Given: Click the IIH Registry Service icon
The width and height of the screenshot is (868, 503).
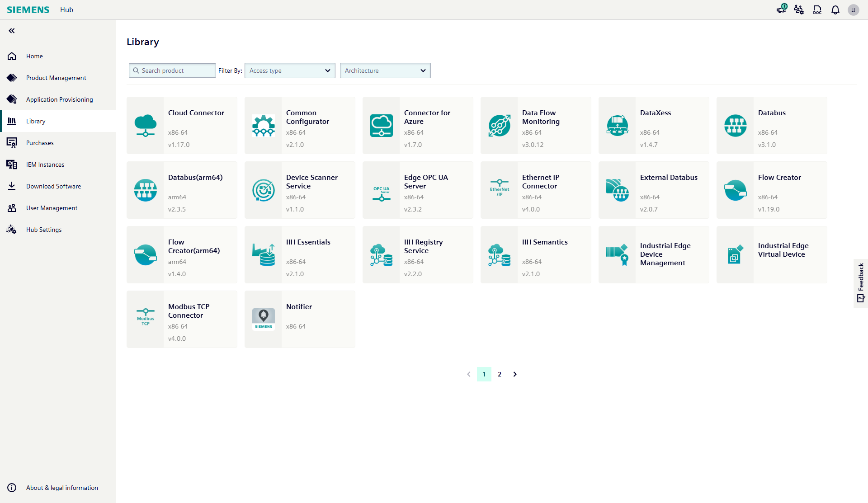Looking at the screenshot, I should [x=382, y=255].
